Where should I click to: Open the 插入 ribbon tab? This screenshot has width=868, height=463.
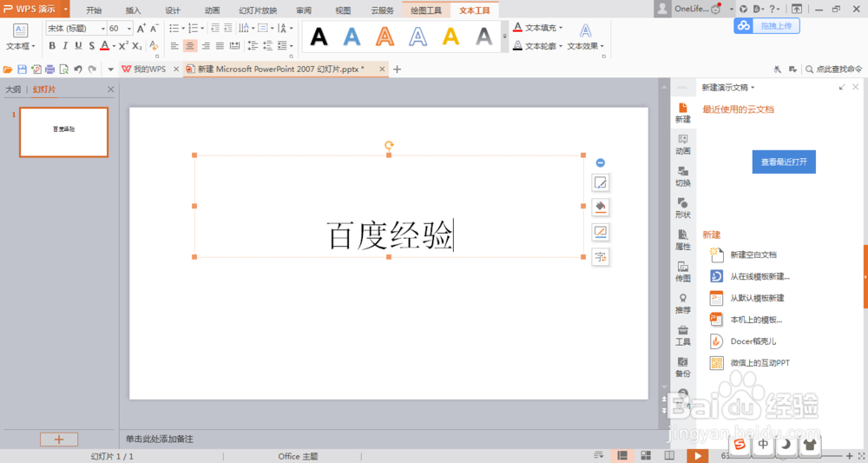pyautogui.click(x=134, y=10)
